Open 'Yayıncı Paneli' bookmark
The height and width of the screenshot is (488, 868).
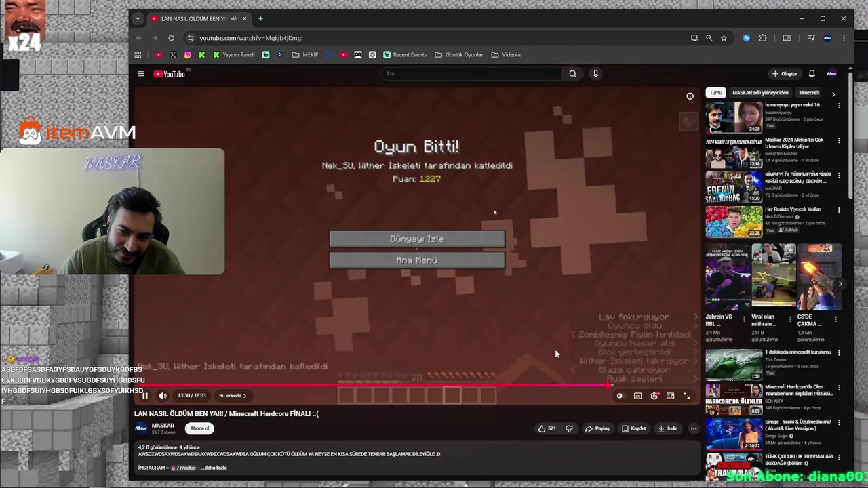click(234, 55)
